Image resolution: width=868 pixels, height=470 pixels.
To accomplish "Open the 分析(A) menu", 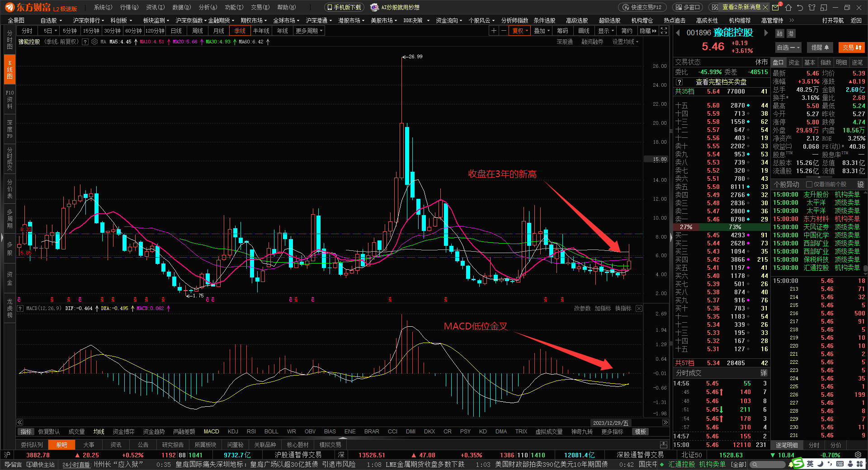I will coord(208,7).
